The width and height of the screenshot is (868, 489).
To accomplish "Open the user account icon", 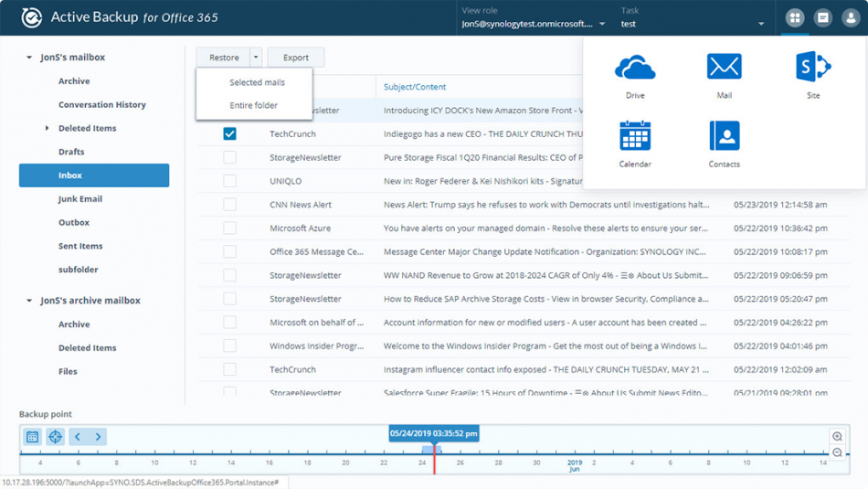I will [x=851, y=17].
